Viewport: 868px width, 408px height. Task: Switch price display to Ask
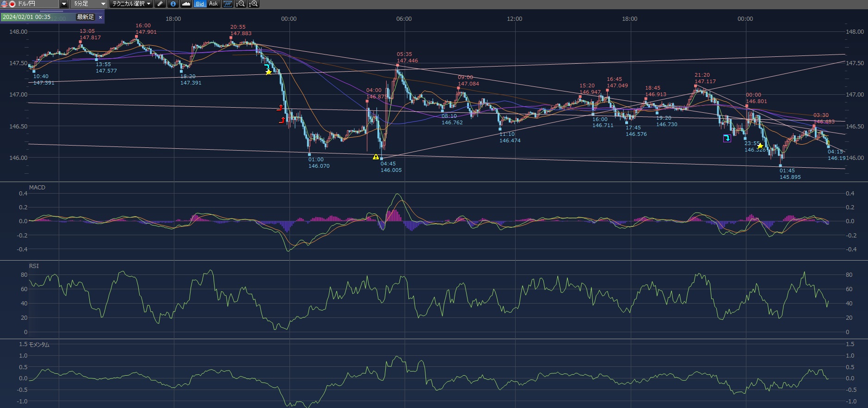click(x=213, y=4)
